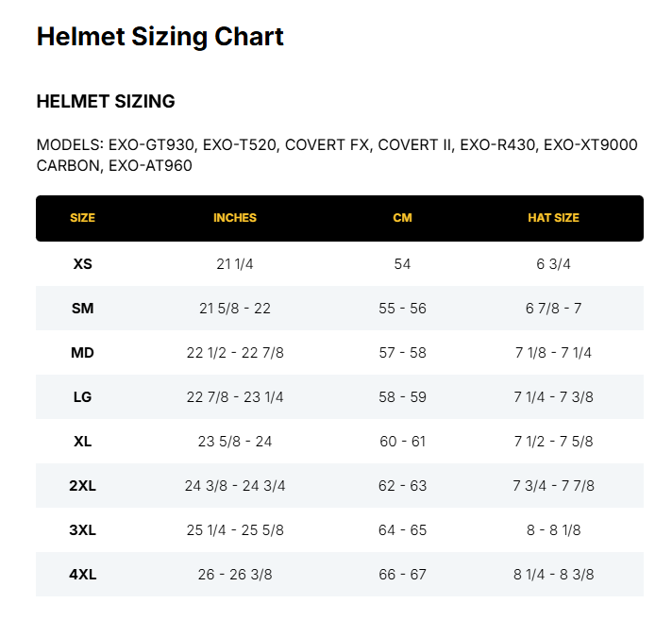Click the 6 3/4 hat size cell
Screen dimensions: 672x620
553,264
